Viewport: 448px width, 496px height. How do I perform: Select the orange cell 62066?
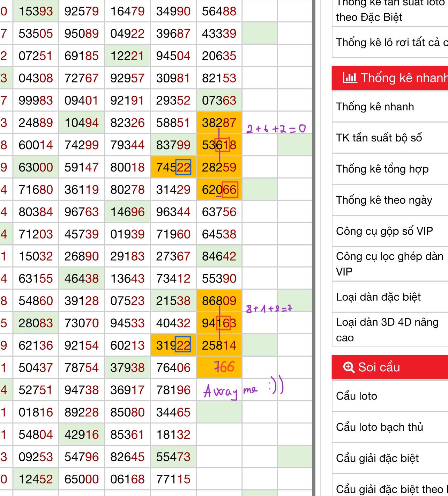[x=219, y=189]
